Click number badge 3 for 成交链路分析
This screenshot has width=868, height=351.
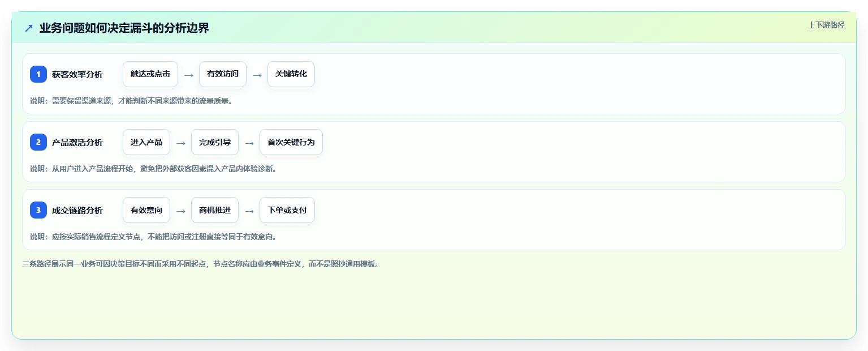click(x=38, y=210)
